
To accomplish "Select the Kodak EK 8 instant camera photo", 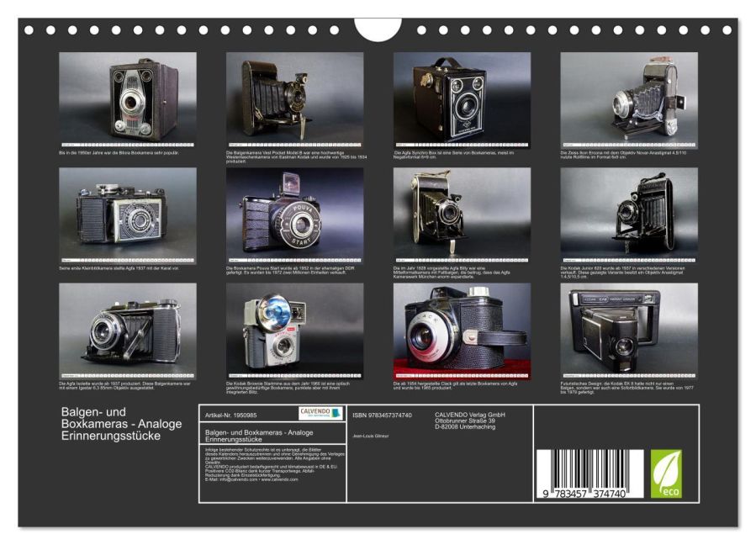I will 629,331.
